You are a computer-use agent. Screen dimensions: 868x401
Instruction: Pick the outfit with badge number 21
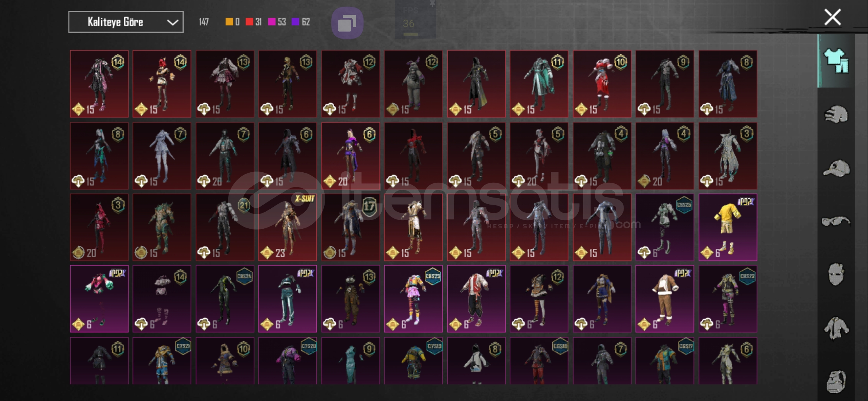tap(225, 227)
